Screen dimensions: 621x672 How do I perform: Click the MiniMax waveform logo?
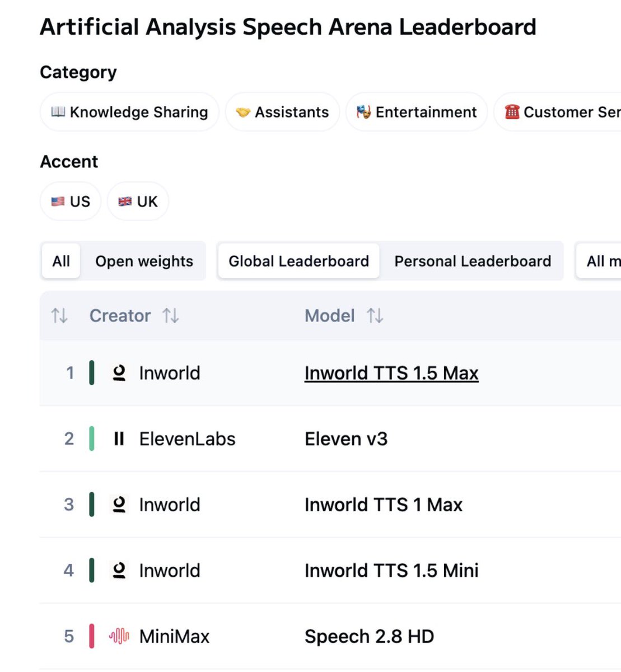pos(119,636)
